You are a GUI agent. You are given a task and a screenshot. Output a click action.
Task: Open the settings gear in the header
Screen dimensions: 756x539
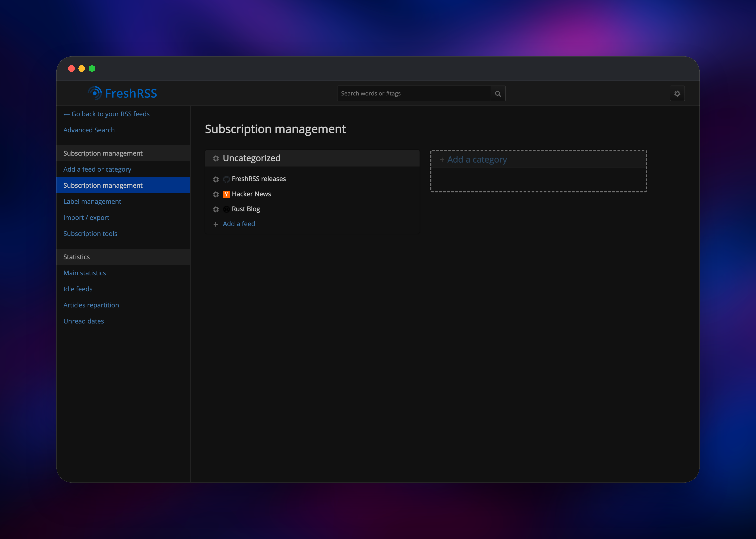click(677, 94)
